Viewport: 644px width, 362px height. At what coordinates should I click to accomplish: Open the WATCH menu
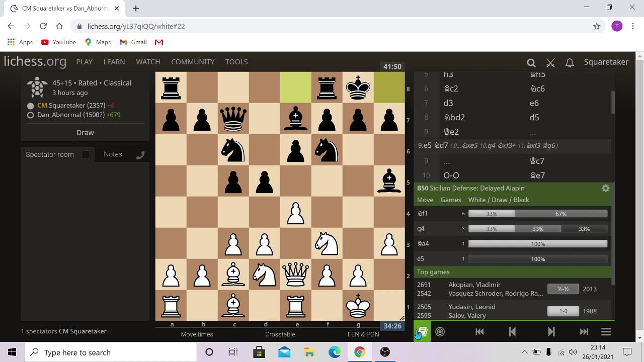(148, 62)
